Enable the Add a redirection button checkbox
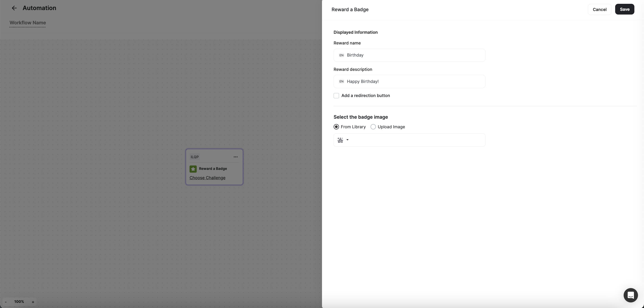 (x=336, y=96)
